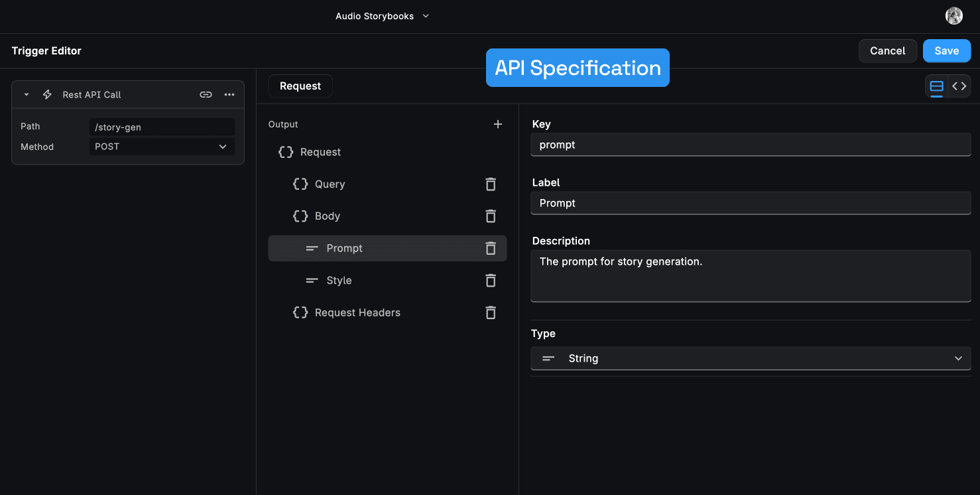980x495 pixels.
Task: Click the Save button
Action: pos(946,51)
